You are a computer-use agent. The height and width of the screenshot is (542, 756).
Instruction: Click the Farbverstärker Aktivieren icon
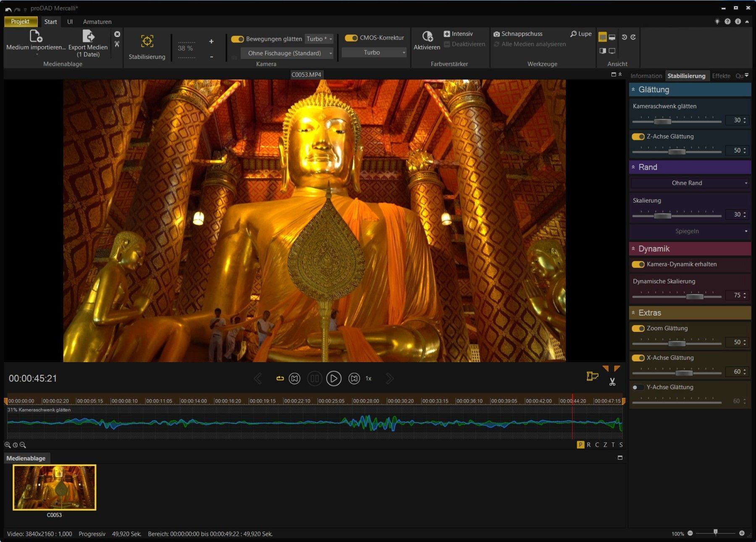427,37
